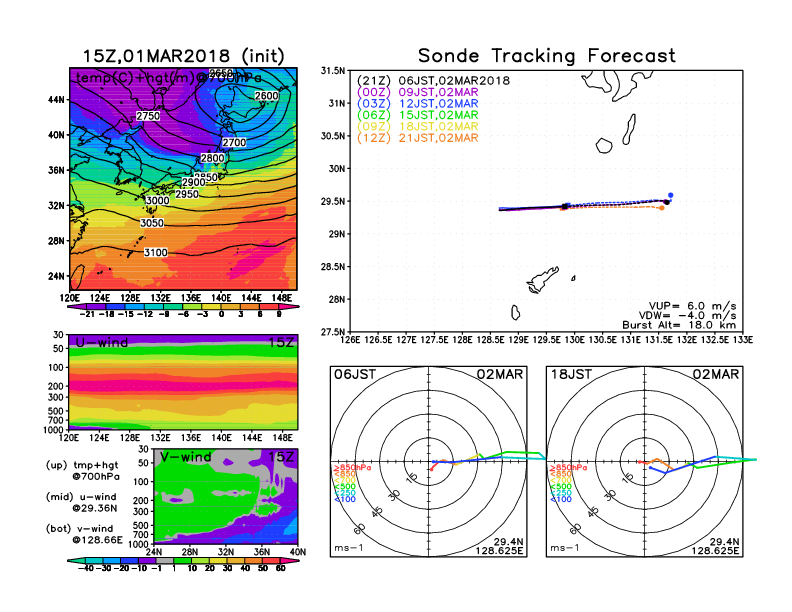
Task: Click the 3050 contour label on the 700hPa map
Action: (x=152, y=223)
